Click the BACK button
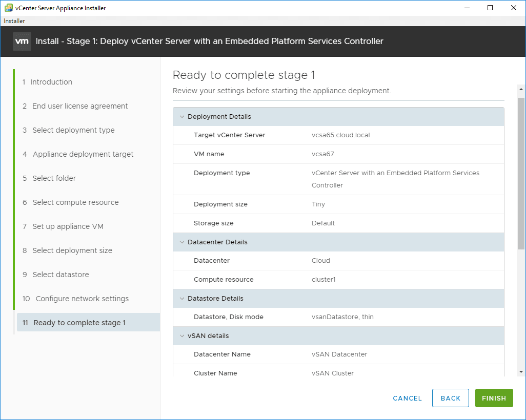Viewport: 526px width, 420px height. [x=450, y=398]
